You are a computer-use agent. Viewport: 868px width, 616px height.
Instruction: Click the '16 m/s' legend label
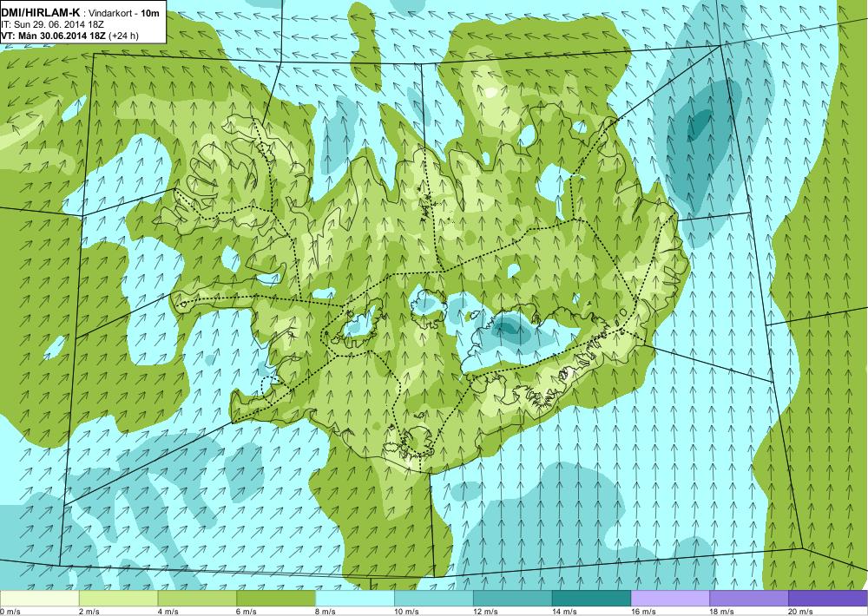644,612
